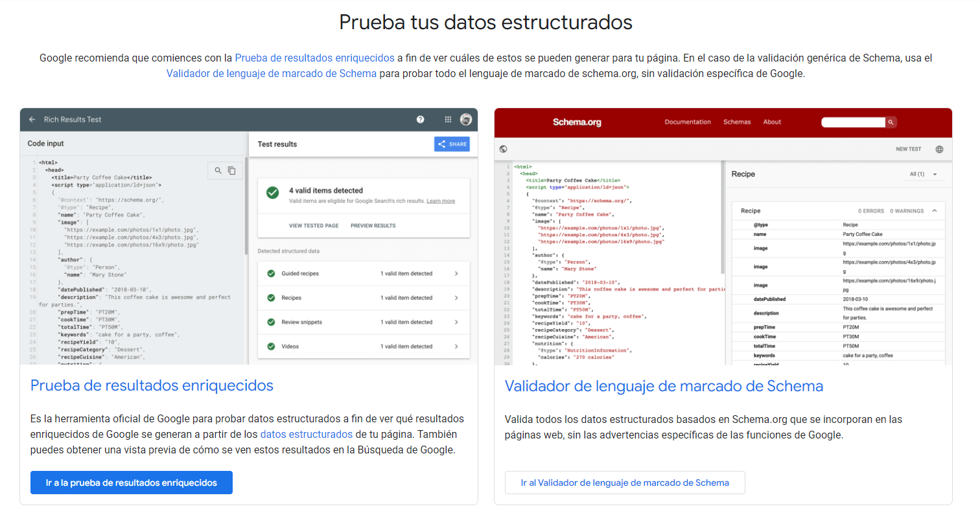Viewport: 980px width, 524px height.
Task: Click the search icon in Code input
Action: coord(218,170)
